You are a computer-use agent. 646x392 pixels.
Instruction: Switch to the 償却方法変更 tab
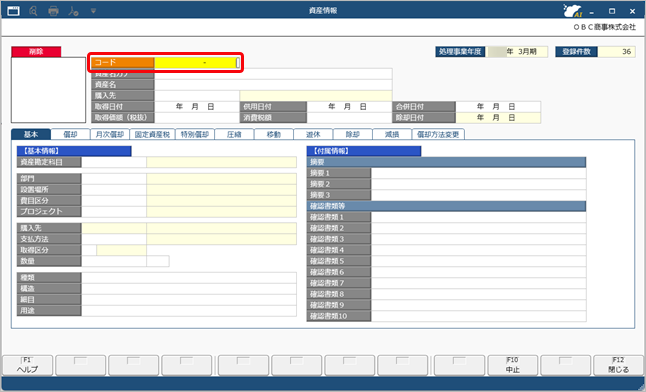pos(438,134)
